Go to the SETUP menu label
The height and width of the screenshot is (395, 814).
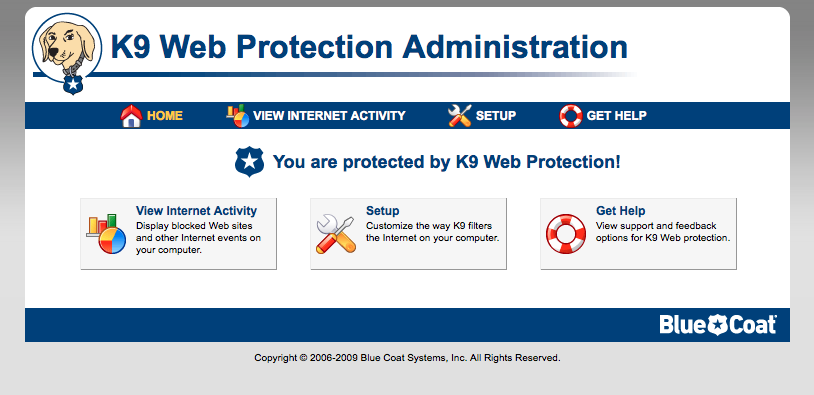pos(496,116)
